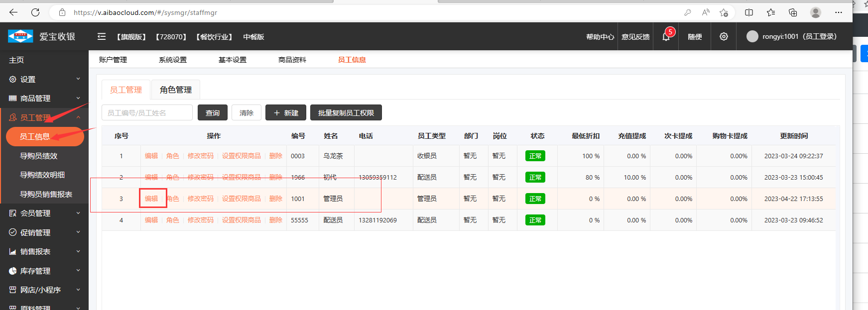Click 编辑 link for employee 1001
Image resolution: width=868 pixels, height=310 pixels.
[x=151, y=199]
